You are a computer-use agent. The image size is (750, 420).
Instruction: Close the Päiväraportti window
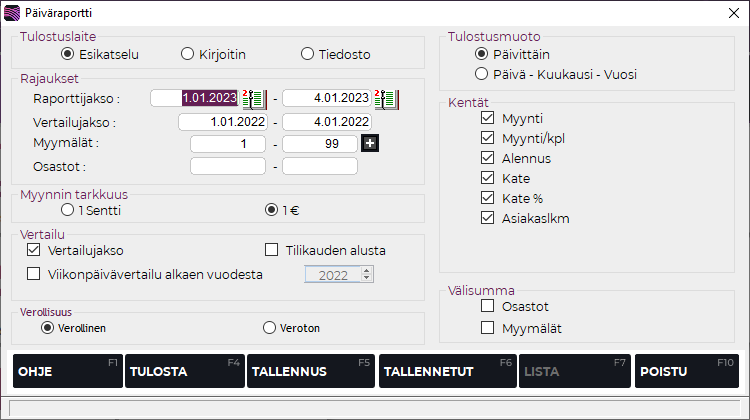(735, 13)
